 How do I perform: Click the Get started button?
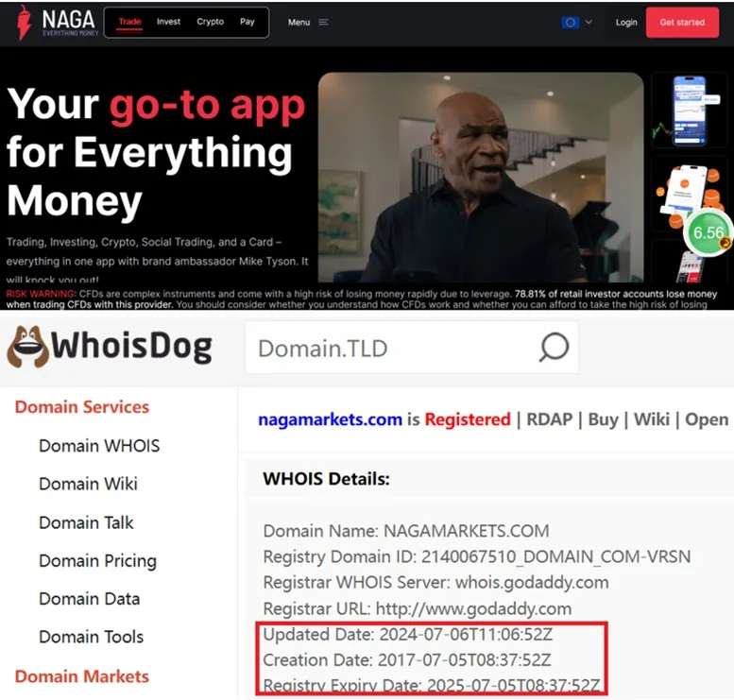pos(682,22)
